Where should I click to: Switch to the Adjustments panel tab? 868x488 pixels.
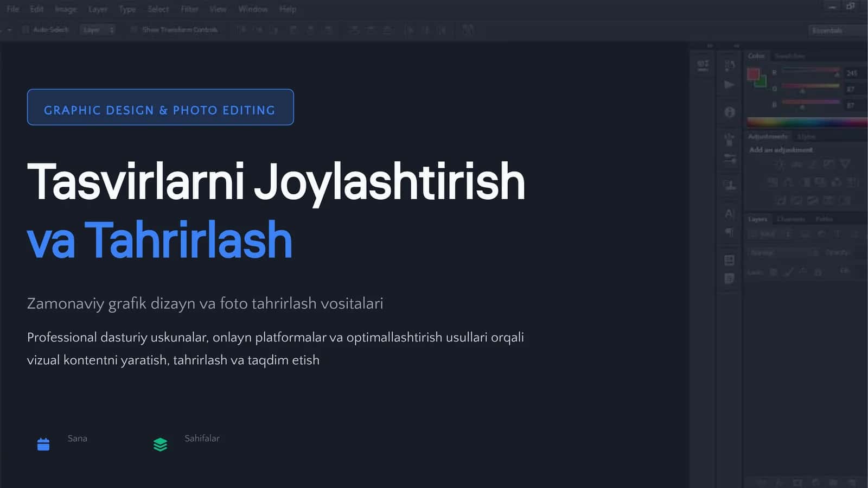click(x=768, y=136)
